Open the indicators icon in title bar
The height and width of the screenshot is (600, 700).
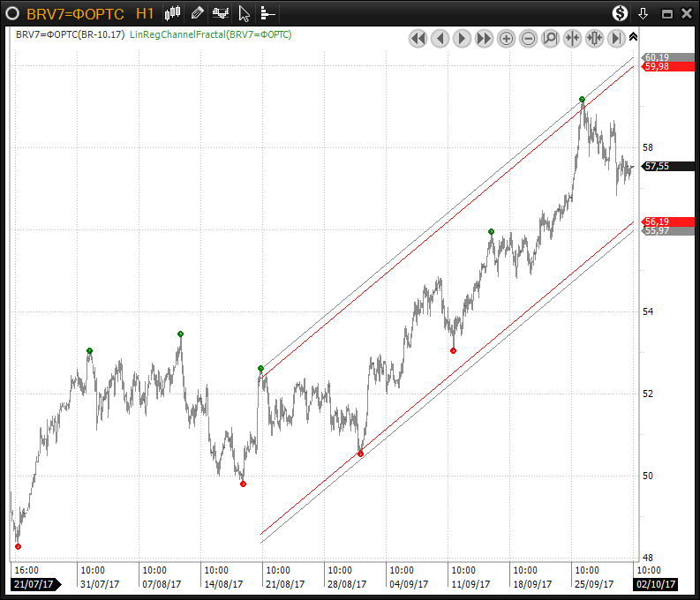click(x=221, y=13)
